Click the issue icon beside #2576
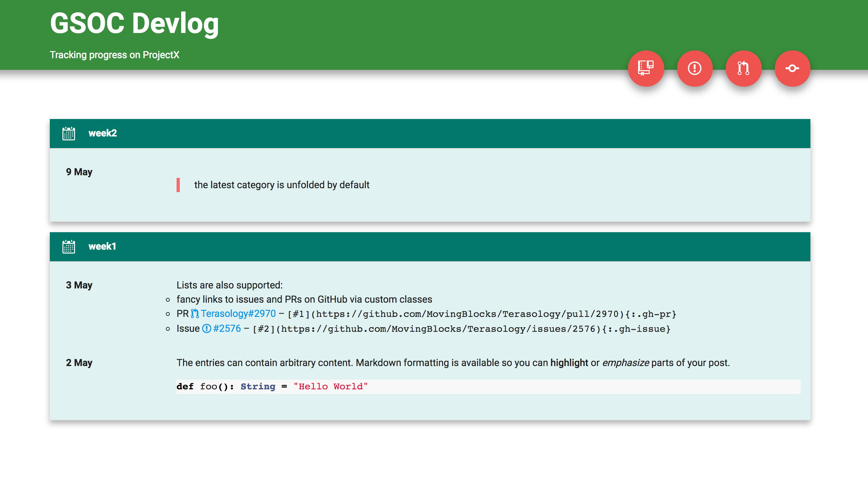Image resolution: width=868 pixels, height=498 pixels. coord(206,329)
